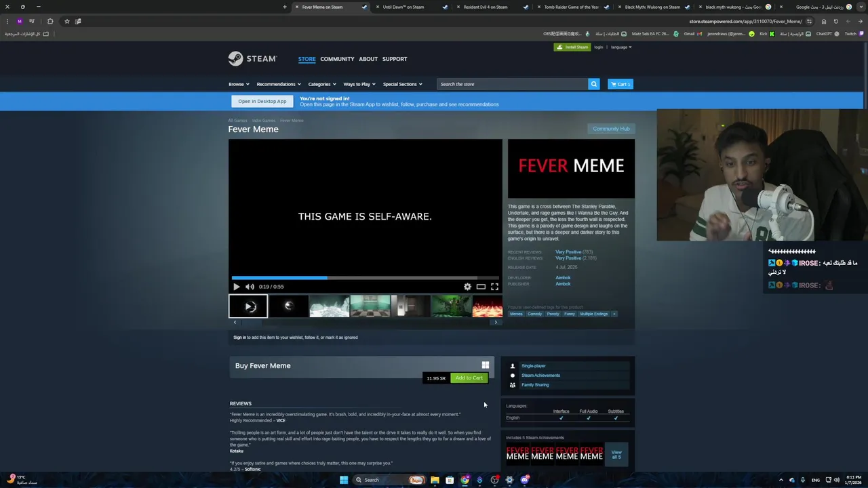Click the Parody tag
868x488 pixels.
[553, 314]
